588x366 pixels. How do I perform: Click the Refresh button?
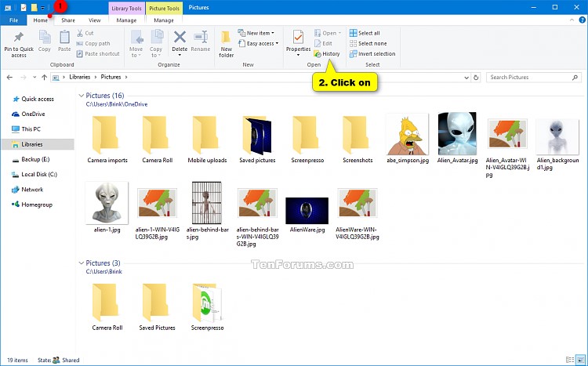click(x=476, y=78)
